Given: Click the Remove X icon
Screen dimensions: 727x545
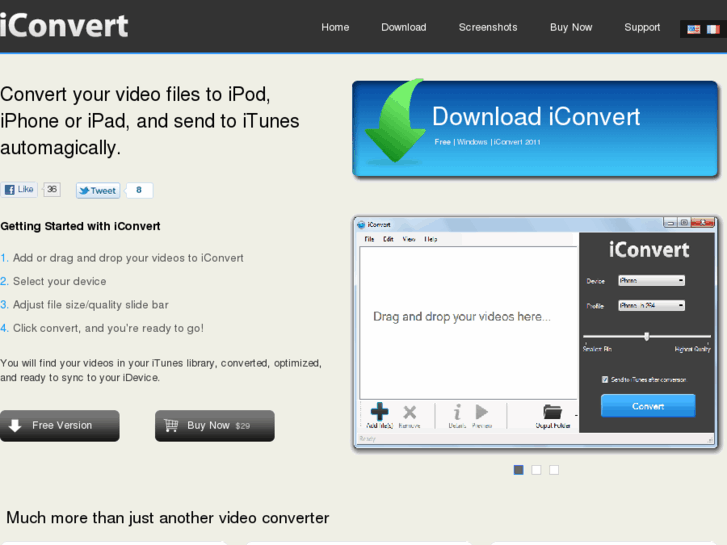Looking at the screenshot, I should tap(409, 412).
